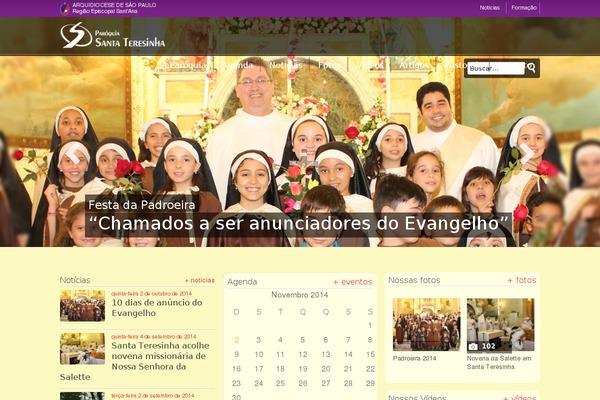Open the Paróquia Santa Teresinha logo

[x=112, y=35]
